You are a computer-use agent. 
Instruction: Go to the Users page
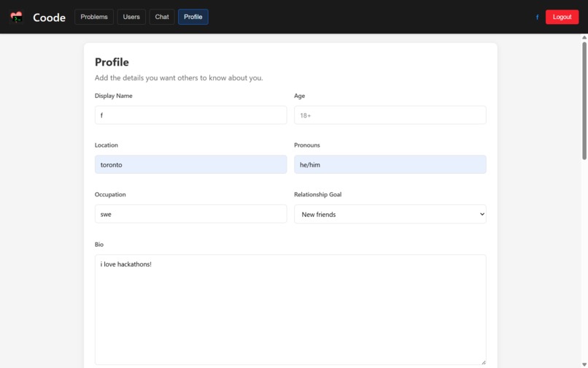(131, 17)
